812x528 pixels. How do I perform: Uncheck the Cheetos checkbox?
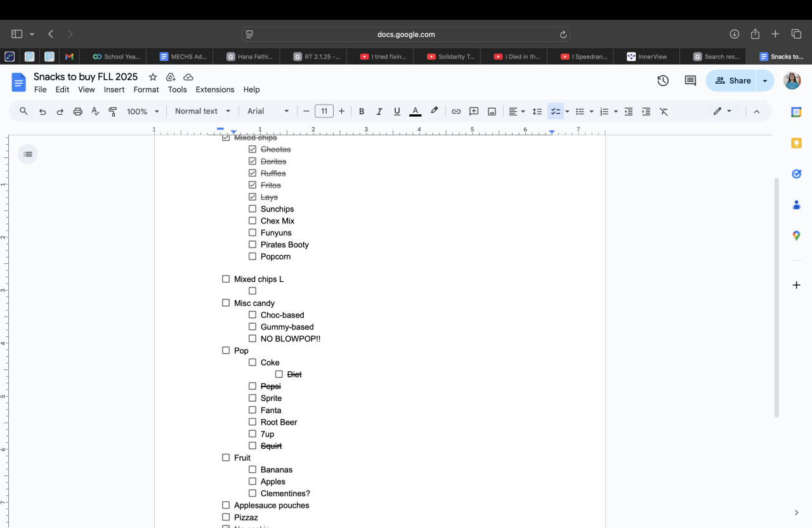pyautogui.click(x=252, y=149)
